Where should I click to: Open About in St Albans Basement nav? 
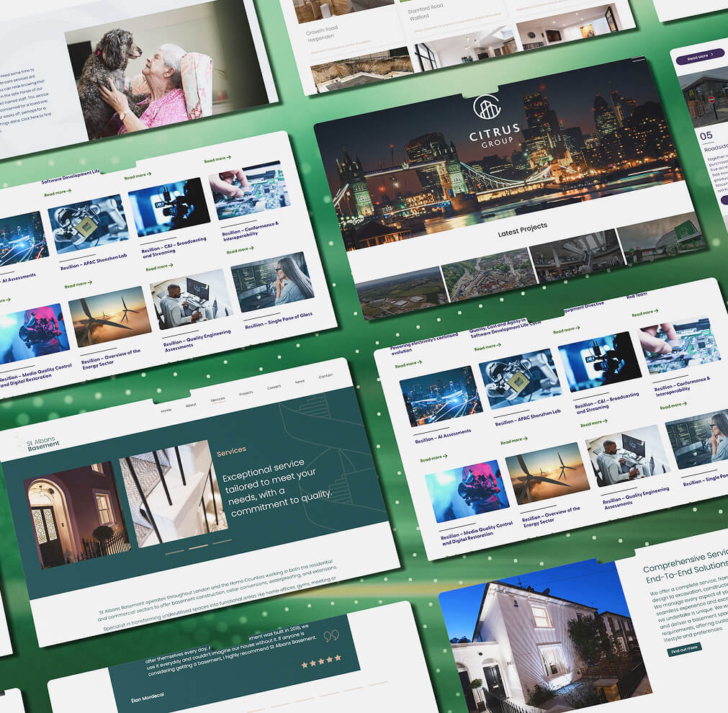191,405
